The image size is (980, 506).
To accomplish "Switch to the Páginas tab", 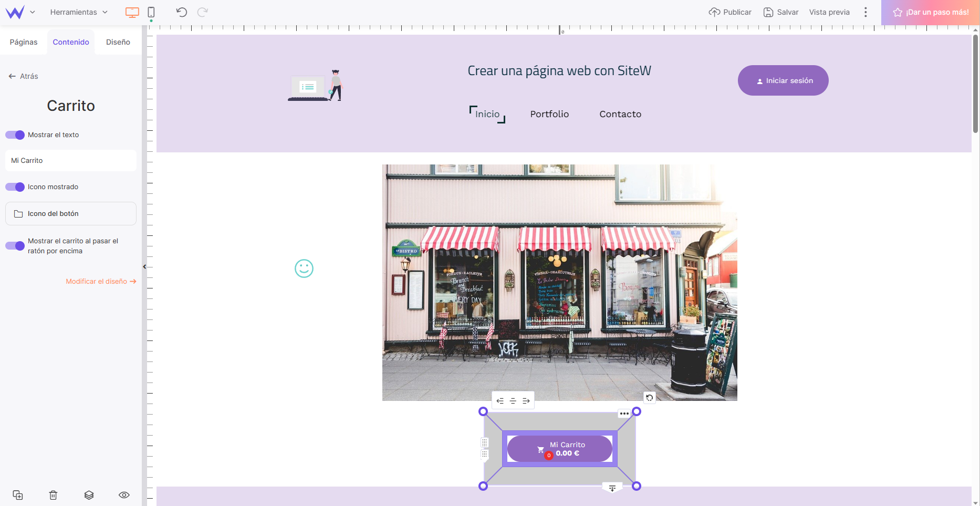I will (24, 42).
